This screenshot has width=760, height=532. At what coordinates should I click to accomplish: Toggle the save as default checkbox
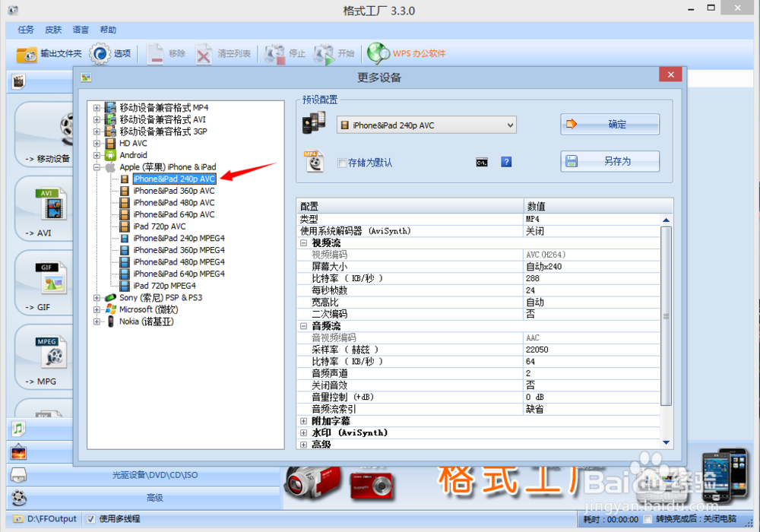click(x=342, y=163)
